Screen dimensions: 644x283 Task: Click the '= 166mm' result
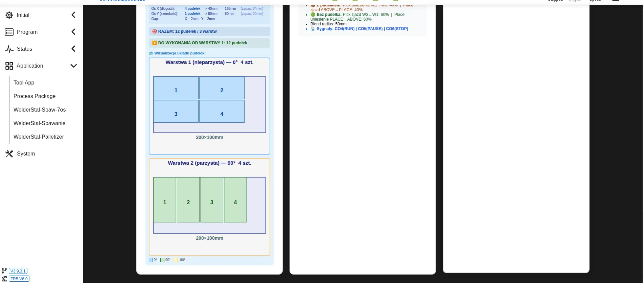point(229,9)
